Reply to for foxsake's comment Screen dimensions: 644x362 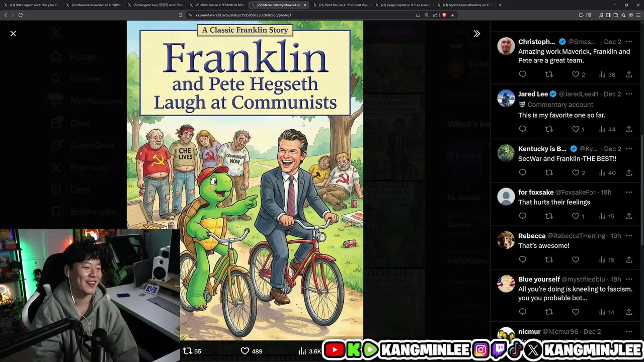click(522, 216)
